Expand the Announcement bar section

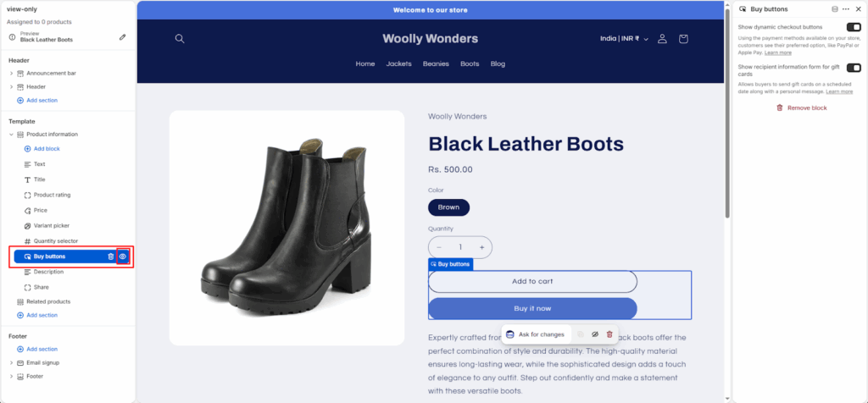tap(11, 73)
